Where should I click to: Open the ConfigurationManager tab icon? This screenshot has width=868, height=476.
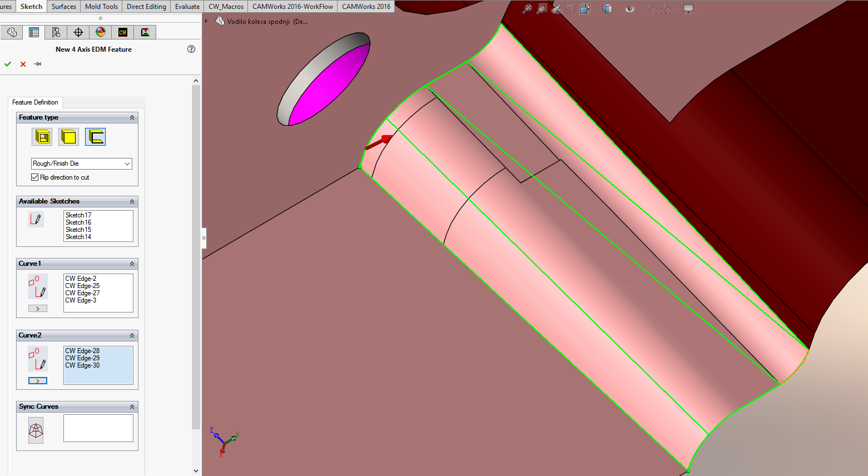click(56, 32)
